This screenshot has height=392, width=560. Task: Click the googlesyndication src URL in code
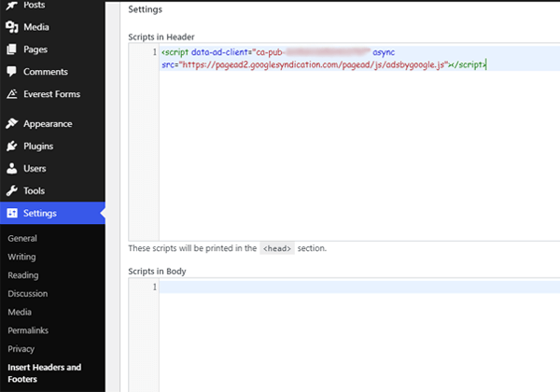(x=314, y=64)
